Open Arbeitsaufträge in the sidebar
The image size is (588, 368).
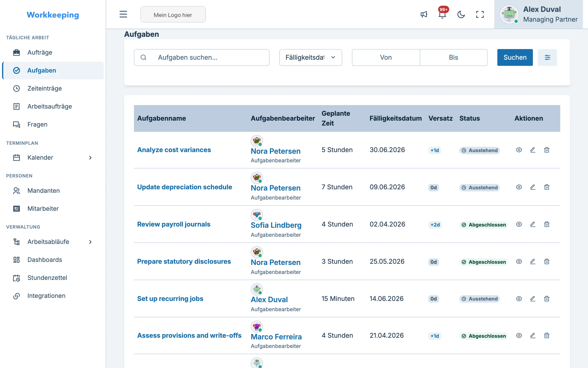[x=53, y=106]
